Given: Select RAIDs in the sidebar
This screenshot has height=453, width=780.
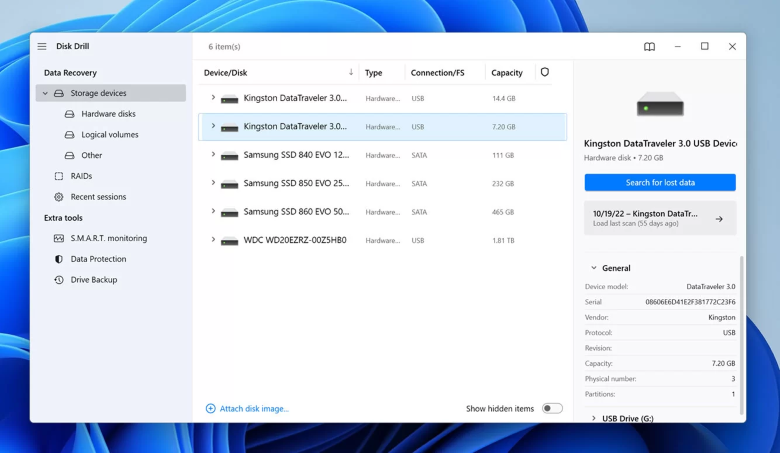Looking at the screenshot, I should tap(81, 176).
